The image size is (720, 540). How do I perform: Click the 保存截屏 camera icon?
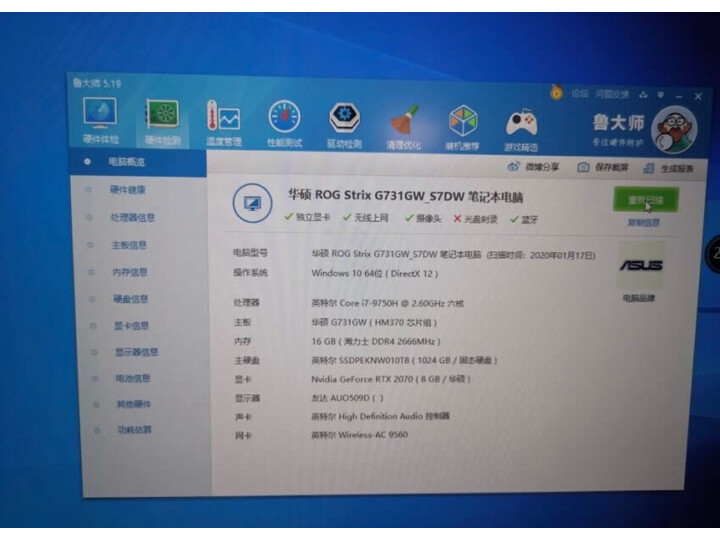coord(583,167)
